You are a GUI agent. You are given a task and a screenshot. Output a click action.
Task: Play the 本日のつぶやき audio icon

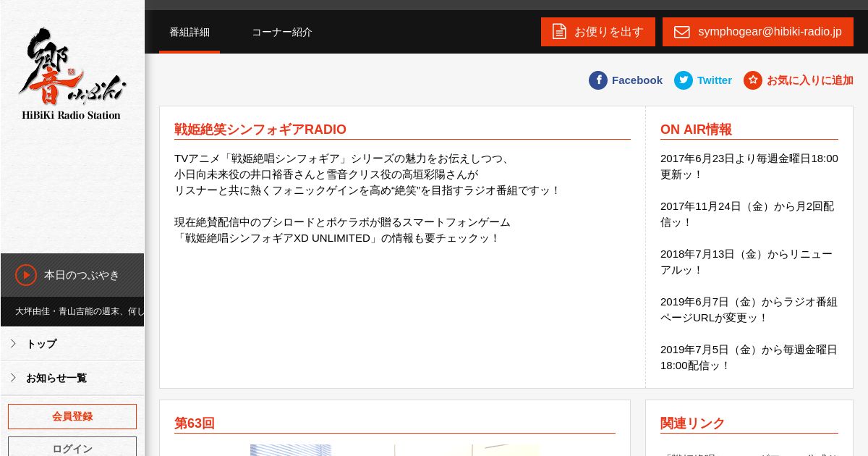(26, 275)
